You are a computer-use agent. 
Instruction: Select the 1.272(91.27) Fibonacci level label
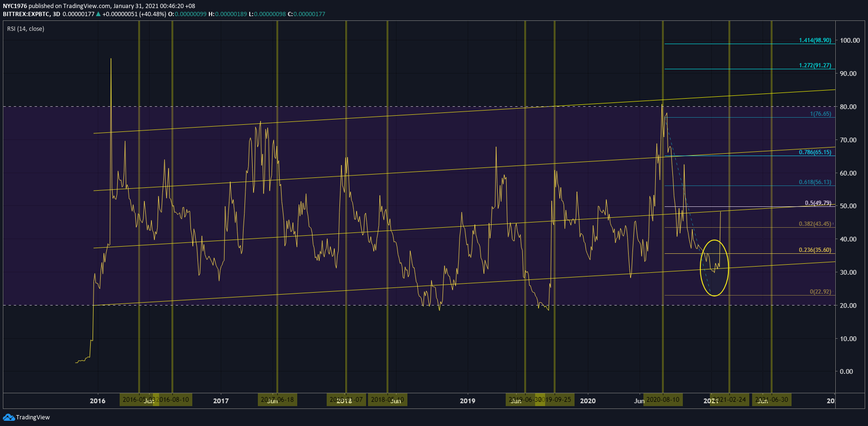click(x=815, y=65)
